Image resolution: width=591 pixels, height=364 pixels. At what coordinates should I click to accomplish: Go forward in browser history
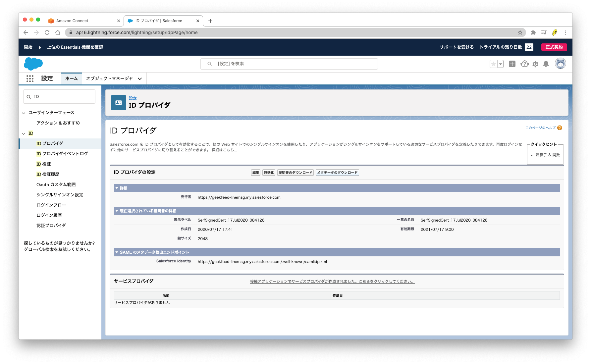[x=36, y=32]
